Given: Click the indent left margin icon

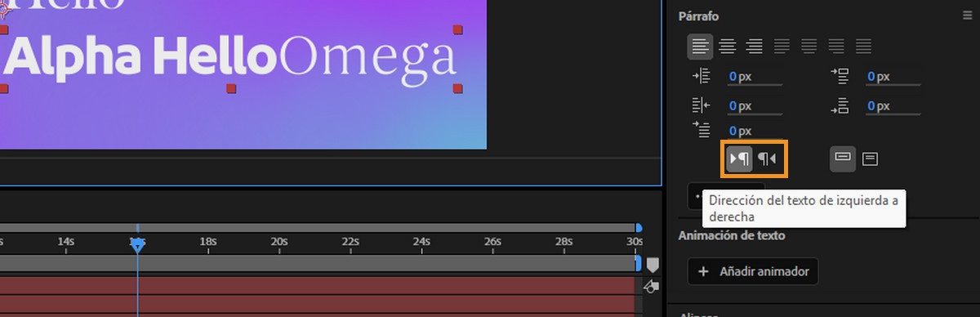Looking at the screenshot, I should click(x=702, y=77).
